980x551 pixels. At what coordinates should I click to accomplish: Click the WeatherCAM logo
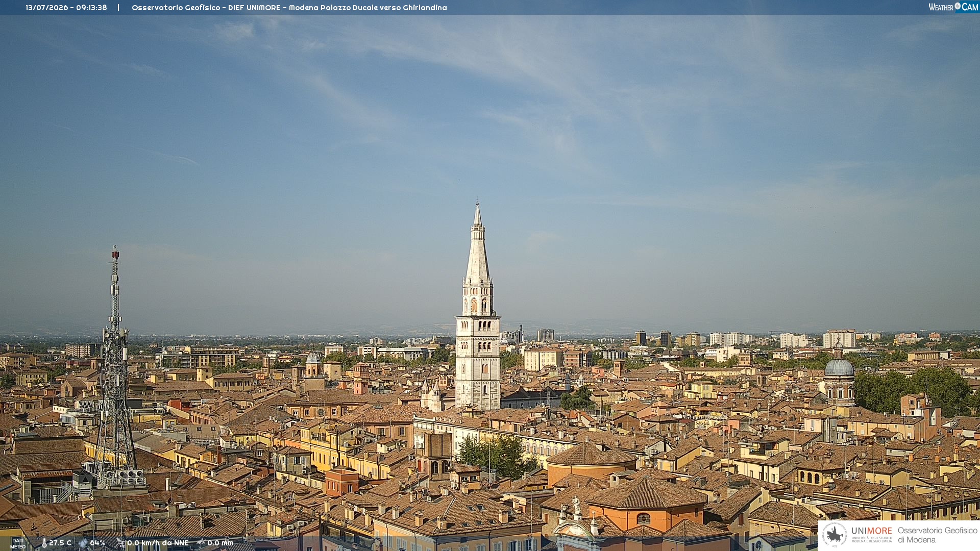[953, 7]
